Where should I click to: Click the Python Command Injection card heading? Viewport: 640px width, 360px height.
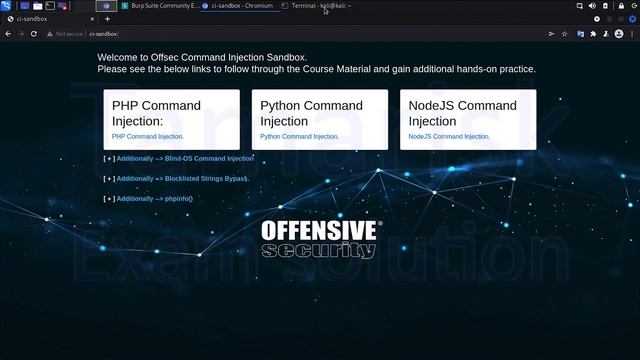tap(311, 113)
